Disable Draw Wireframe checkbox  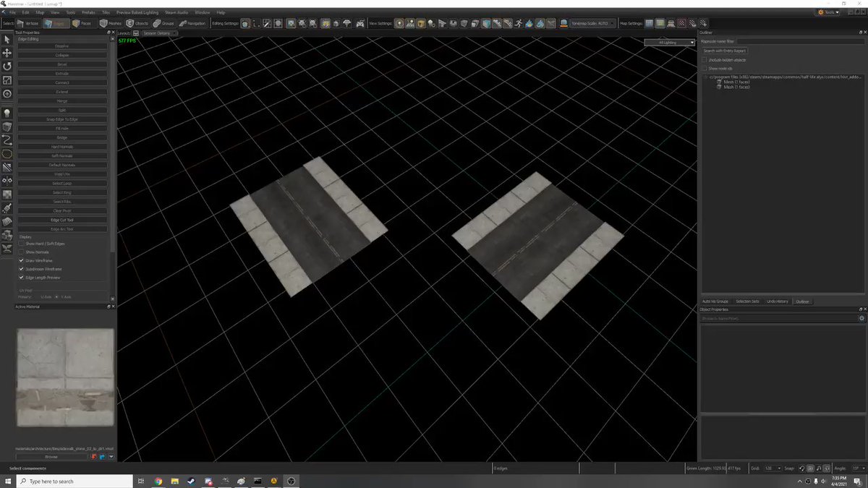click(21, 260)
